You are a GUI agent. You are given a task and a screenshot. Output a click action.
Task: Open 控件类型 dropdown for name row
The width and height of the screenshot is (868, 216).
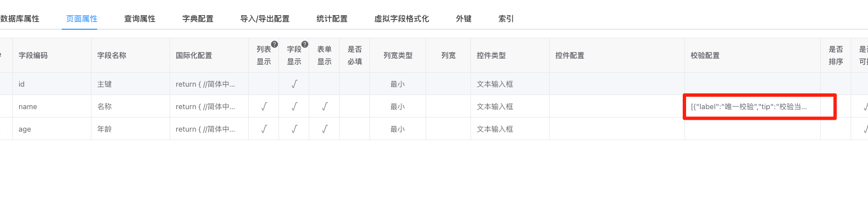[x=510, y=106]
